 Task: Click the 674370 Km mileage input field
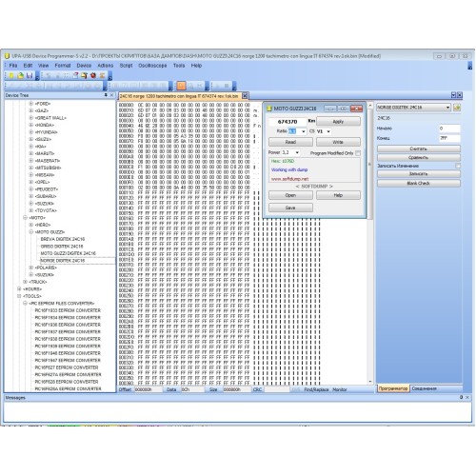(288, 122)
